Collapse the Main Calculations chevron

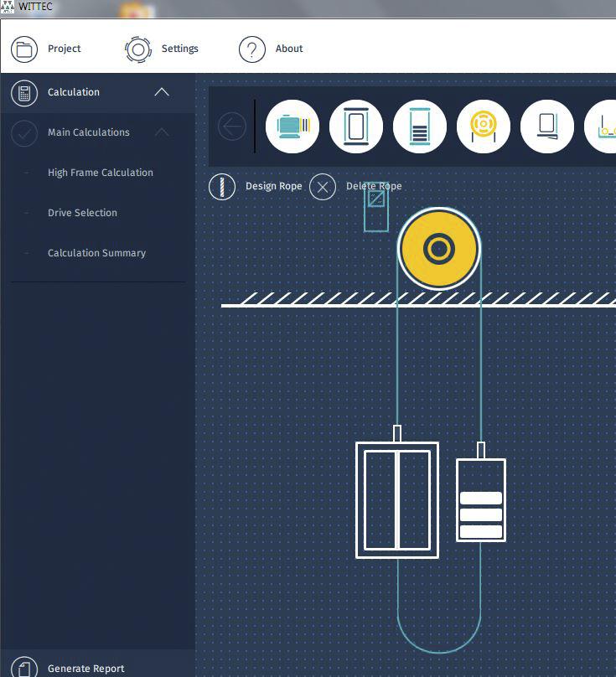pos(162,132)
